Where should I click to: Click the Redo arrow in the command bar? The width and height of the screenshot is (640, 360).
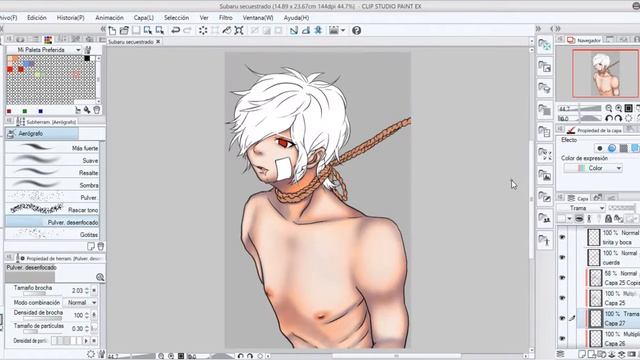tap(187, 30)
